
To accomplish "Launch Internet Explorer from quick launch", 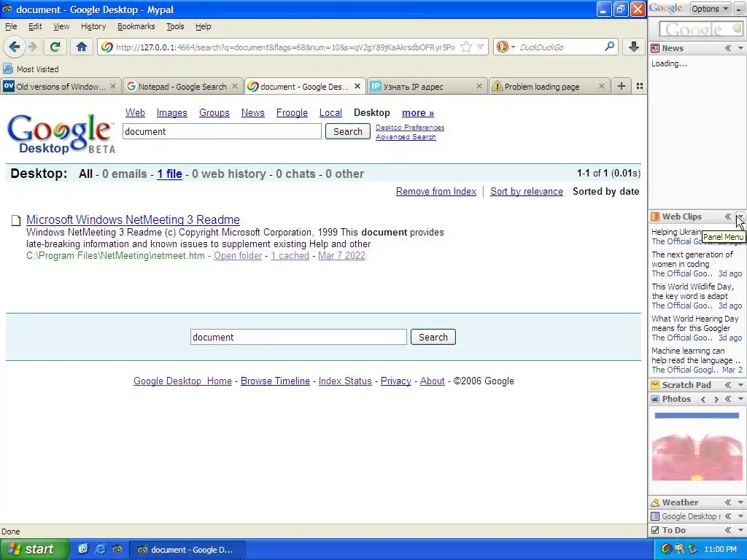I will coord(101,549).
